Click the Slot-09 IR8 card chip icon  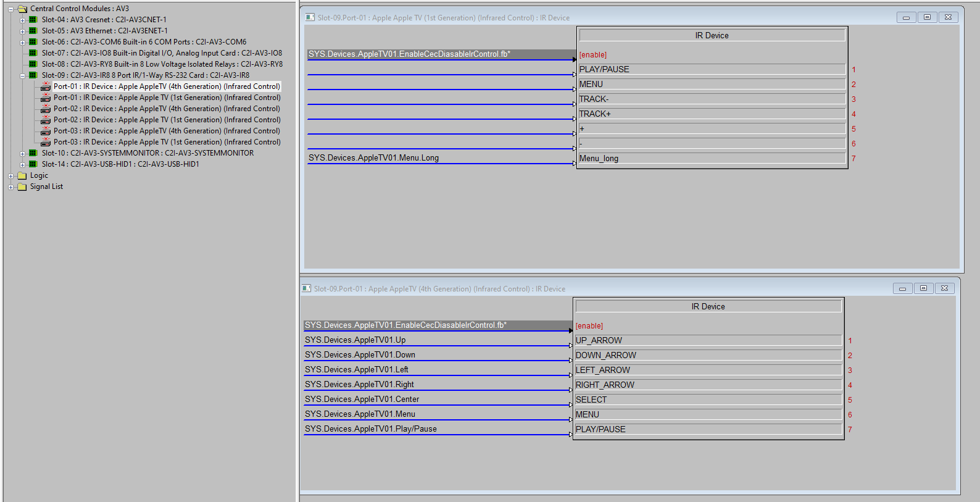pos(33,75)
